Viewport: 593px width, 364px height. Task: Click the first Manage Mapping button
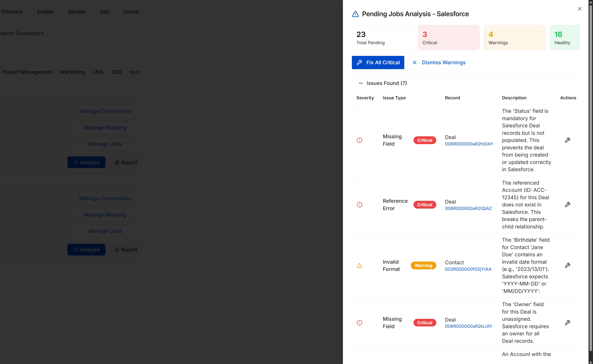click(104, 128)
